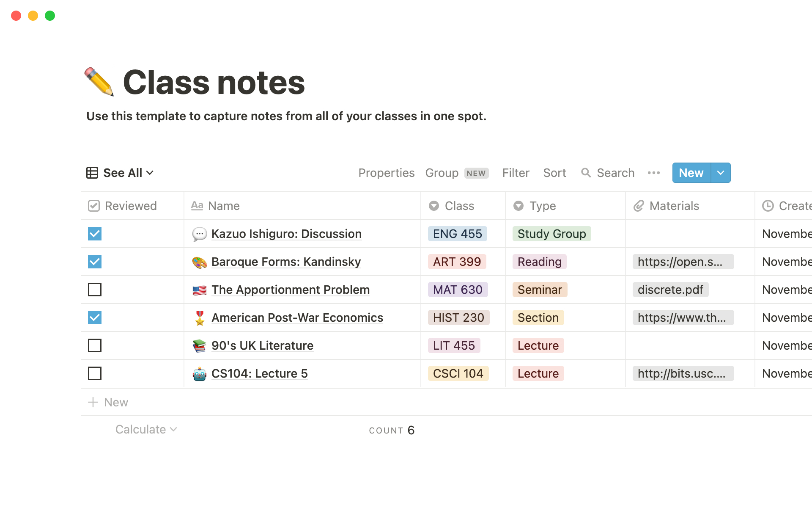This screenshot has width=812, height=508.
Task: Click the blue New button
Action: (691, 173)
